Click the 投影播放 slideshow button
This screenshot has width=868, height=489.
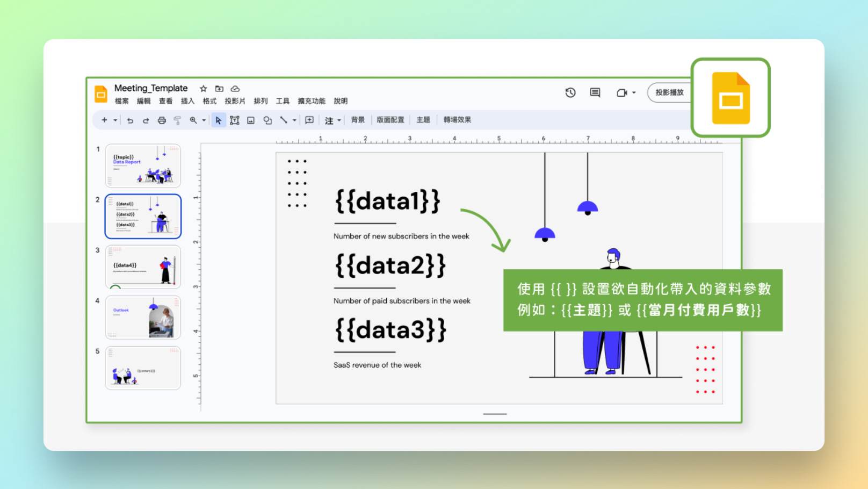coord(669,92)
